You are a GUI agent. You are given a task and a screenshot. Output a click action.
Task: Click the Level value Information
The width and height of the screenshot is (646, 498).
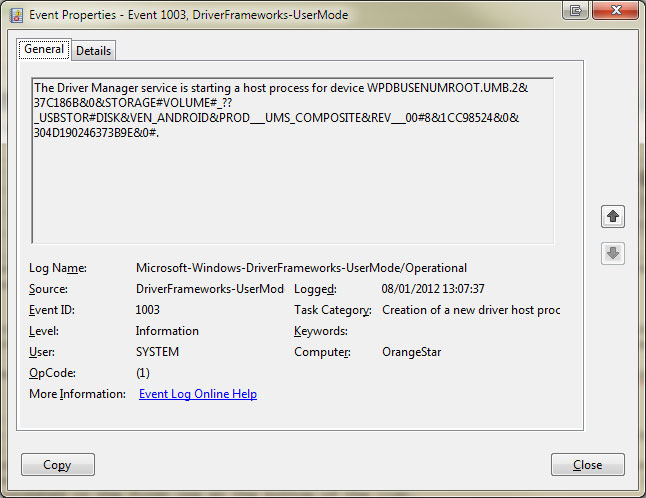[x=167, y=331]
